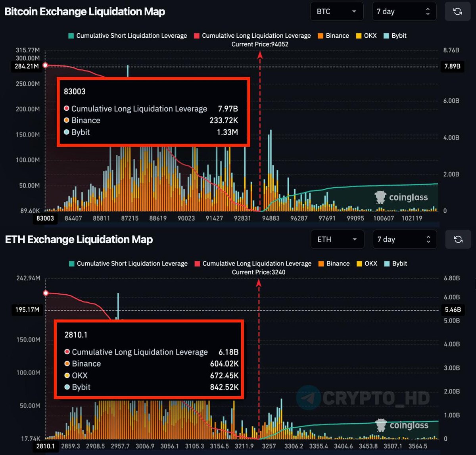The width and height of the screenshot is (476, 455).
Task: Toggle Cumulative Long Liquidation Leverage in Bitcoin legend
Action: [x=252, y=36]
